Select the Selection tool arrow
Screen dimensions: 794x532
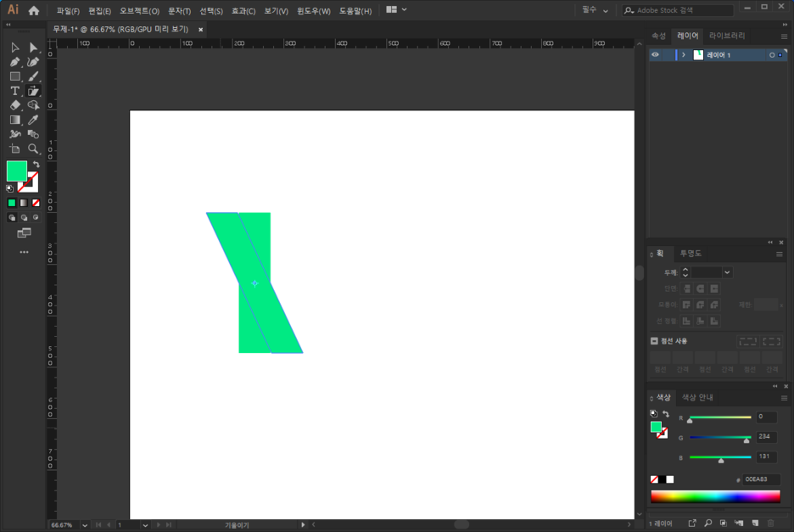point(14,48)
